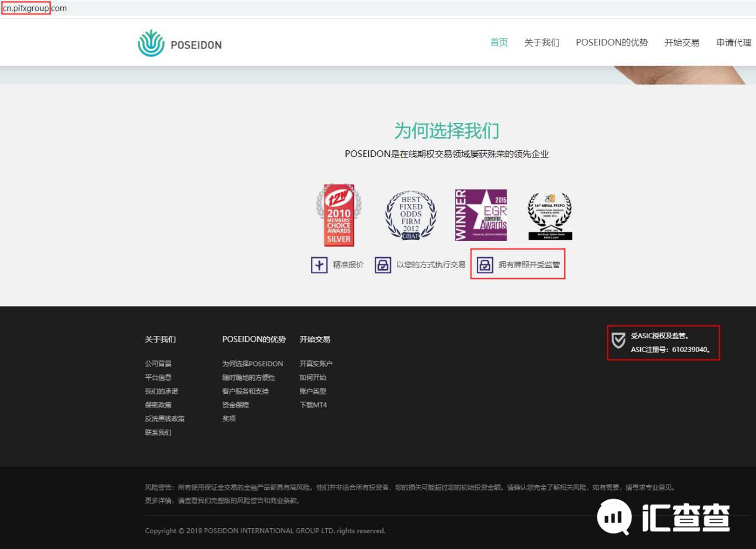Open the POSEIDON的优势 navigation menu
This screenshot has width=756, height=549.
click(x=612, y=42)
